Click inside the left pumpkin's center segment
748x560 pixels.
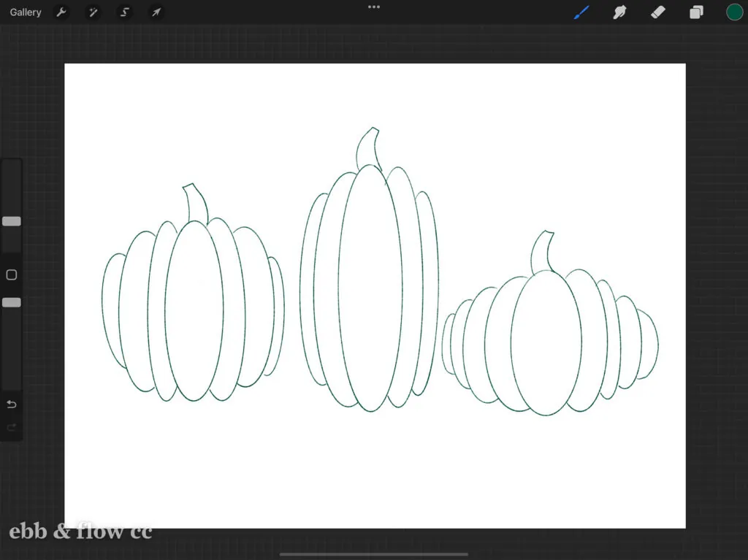click(x=194, y=311)
